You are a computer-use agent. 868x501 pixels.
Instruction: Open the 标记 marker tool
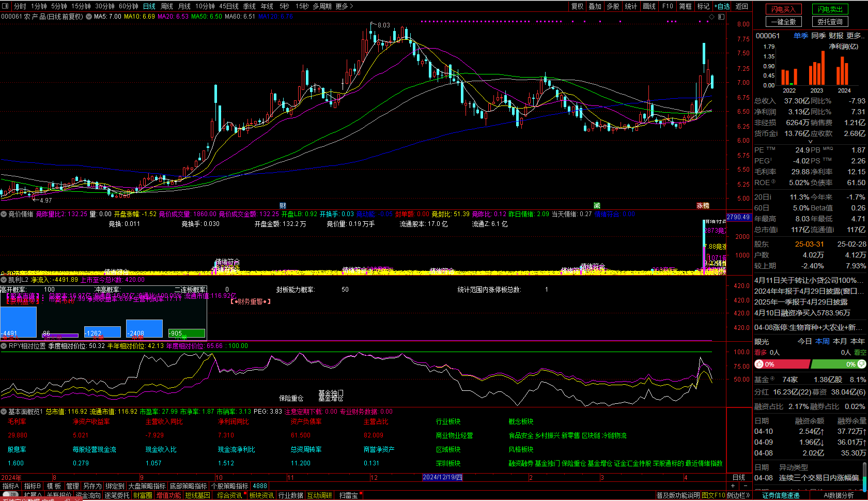703,6
